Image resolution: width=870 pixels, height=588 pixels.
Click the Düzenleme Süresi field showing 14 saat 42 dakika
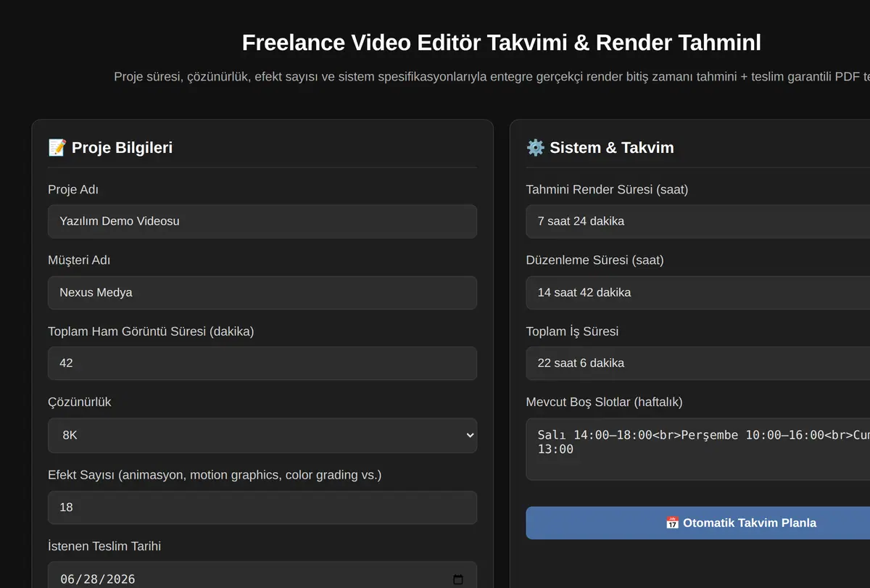tap(697, 292)
